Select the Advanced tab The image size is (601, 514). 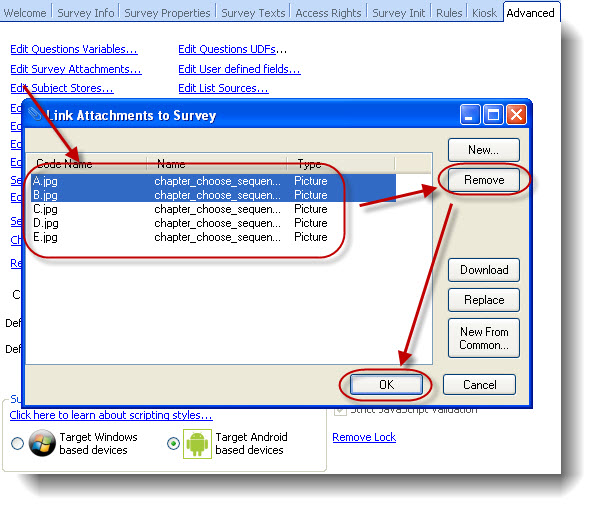click(x=530, y=13)
